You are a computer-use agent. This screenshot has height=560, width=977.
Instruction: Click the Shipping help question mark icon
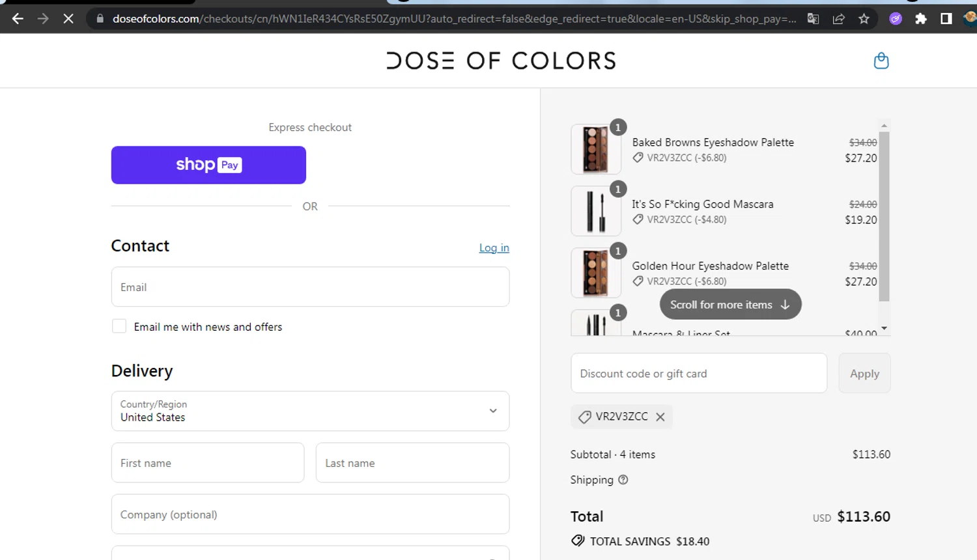point(623,480)
